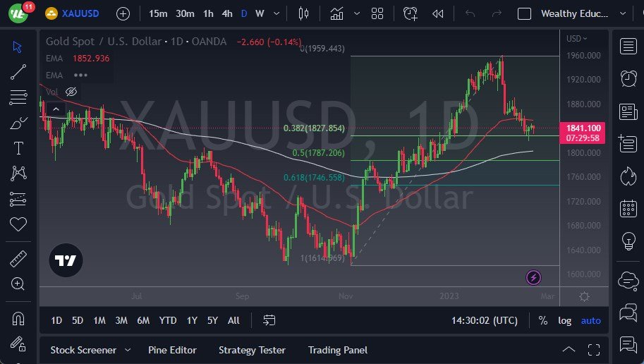Open the user profile avatar menu
This screenshot has height=364, width=644.
coord(18,13)
